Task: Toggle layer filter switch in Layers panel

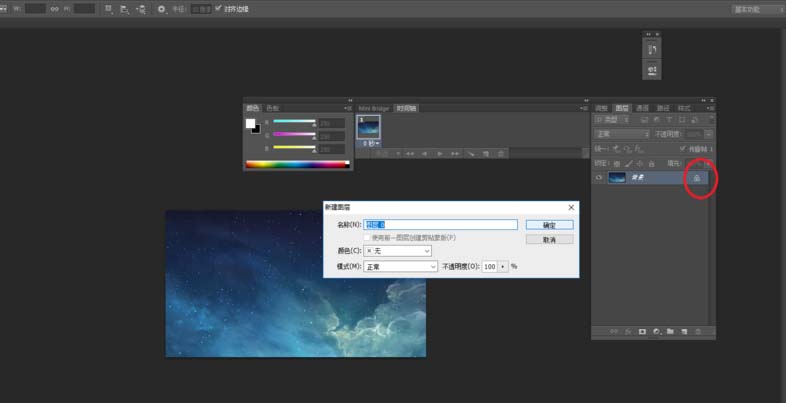Action: point(711,119)
